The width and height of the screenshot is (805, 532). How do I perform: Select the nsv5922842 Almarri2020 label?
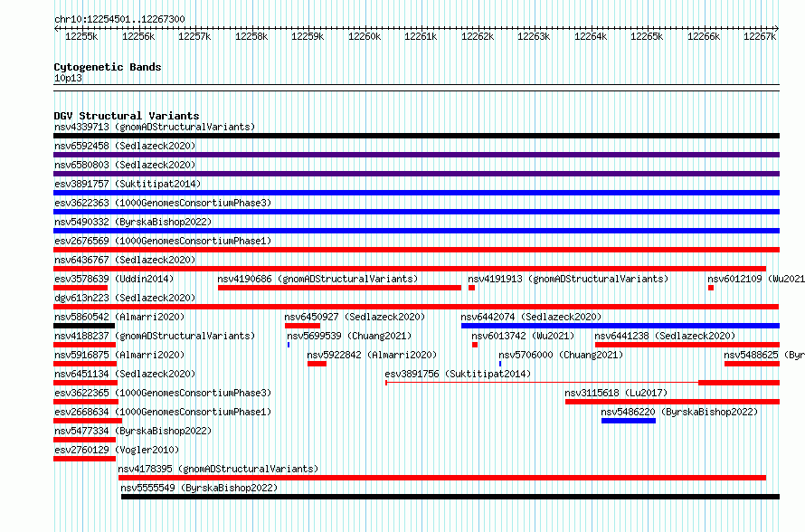pos(372,355)
